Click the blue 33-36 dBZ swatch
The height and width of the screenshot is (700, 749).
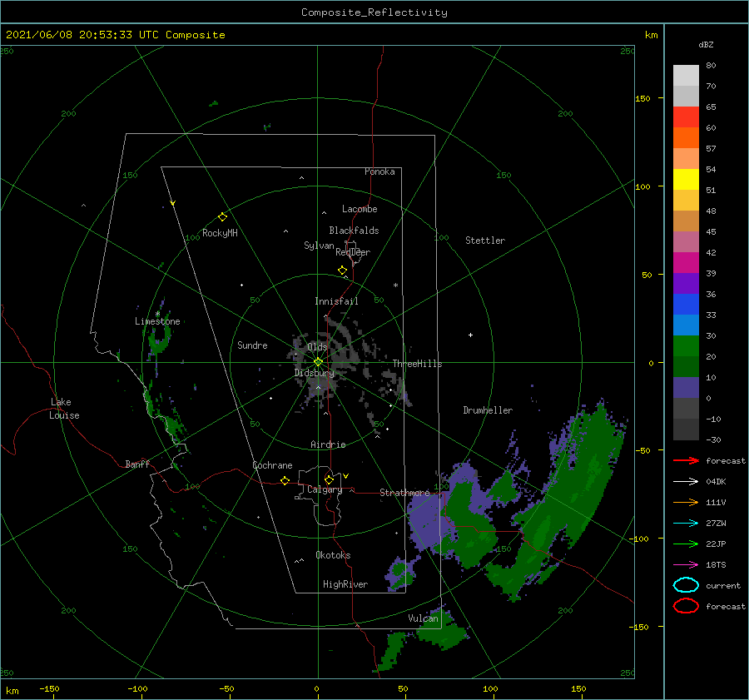686,305
